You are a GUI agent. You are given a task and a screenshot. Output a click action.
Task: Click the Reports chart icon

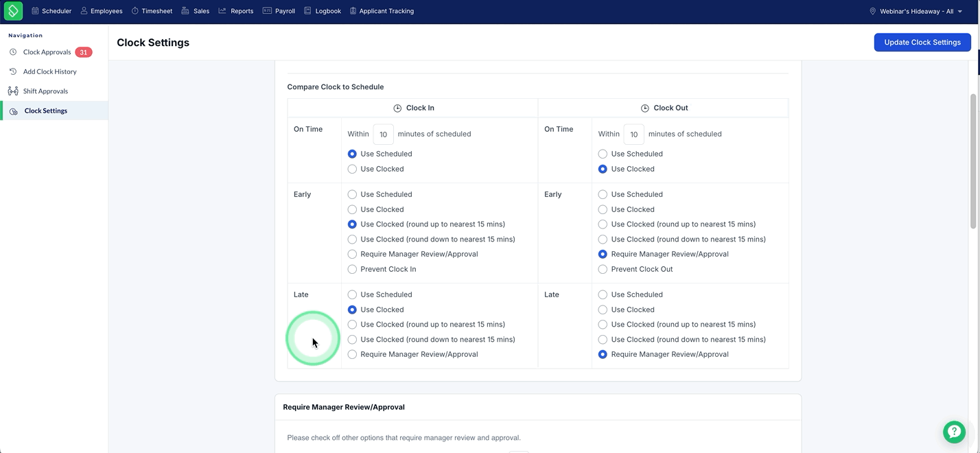click(x=222, y=11)
